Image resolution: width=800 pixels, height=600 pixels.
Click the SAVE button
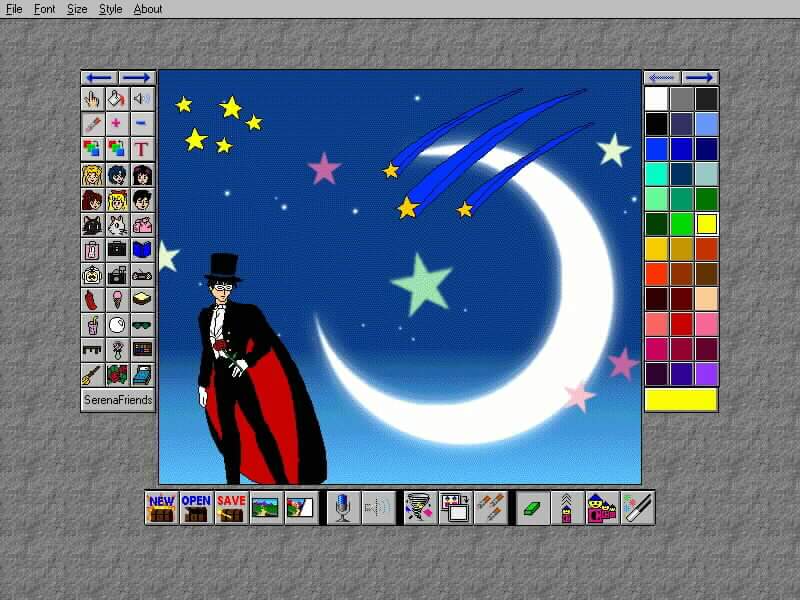pyautogui.click(x=231, y=508)
